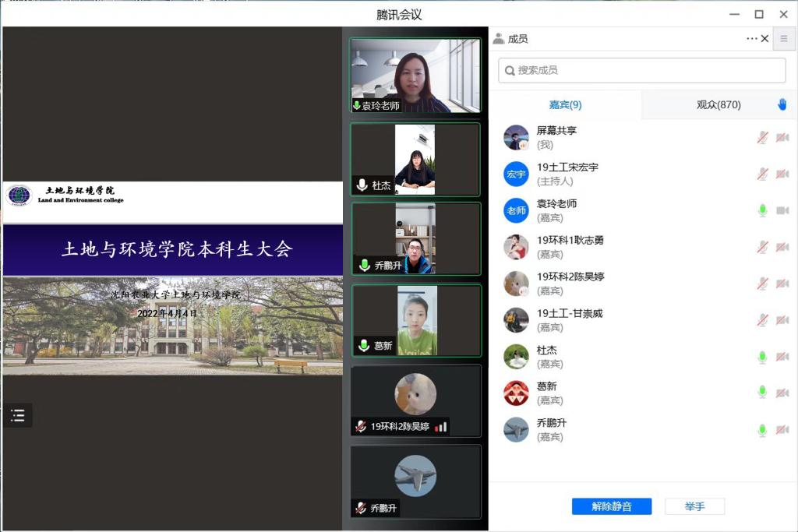Switch to the 观众(870) tab
Screen dimensions: 798x532
coord(718,104)
